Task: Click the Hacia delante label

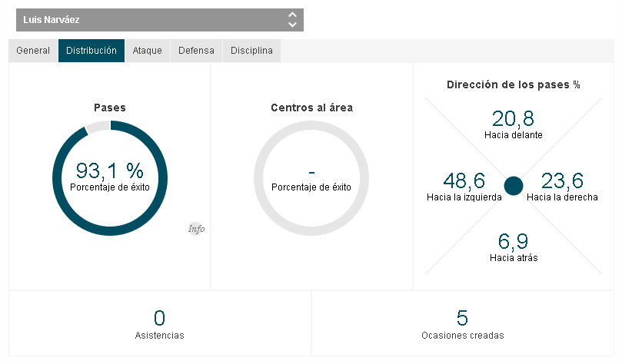Action: coord(514,135)
